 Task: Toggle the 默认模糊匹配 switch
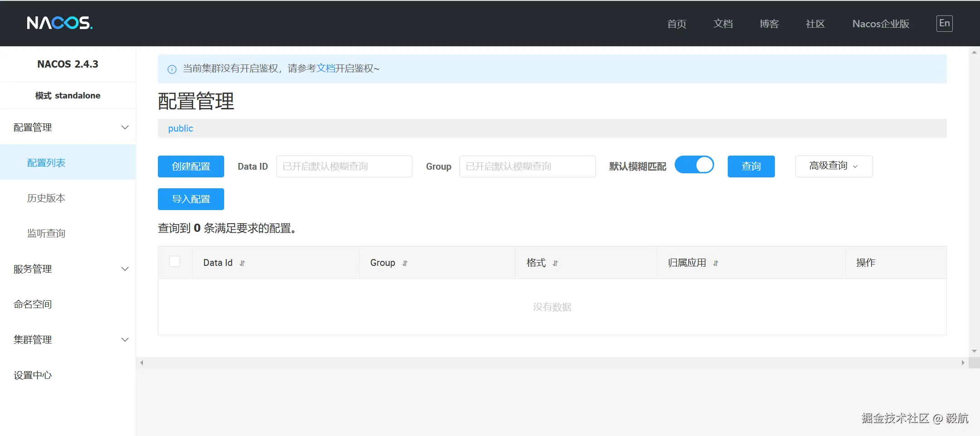coord(694,165)
